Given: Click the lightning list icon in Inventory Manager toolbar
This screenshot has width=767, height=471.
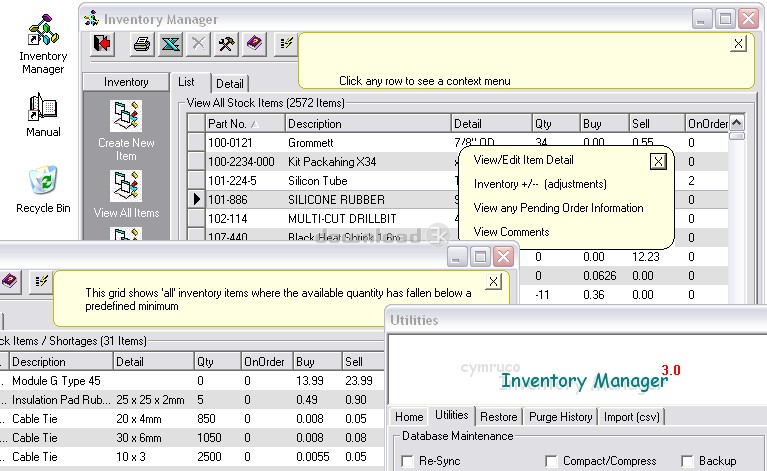Looking at the screenshot, I should tap(286, 44).
